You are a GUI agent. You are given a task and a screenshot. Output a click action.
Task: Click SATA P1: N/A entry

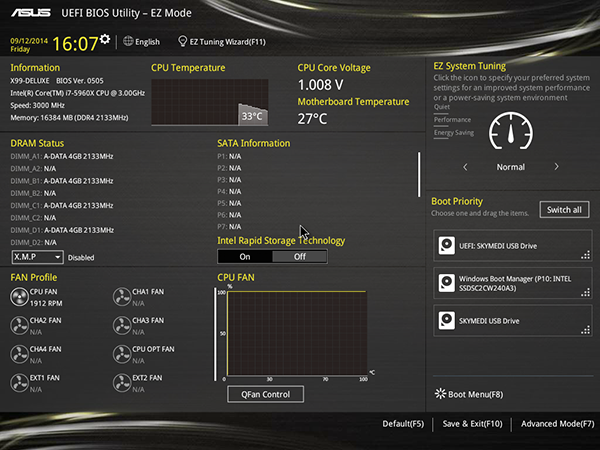[x=229, y=156]
